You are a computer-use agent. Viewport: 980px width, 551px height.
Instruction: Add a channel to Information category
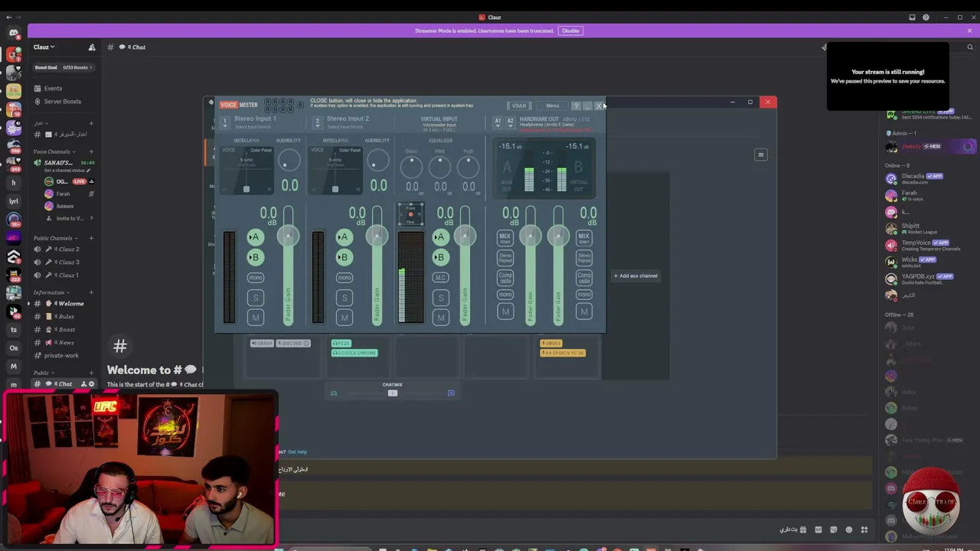[91, 292]
